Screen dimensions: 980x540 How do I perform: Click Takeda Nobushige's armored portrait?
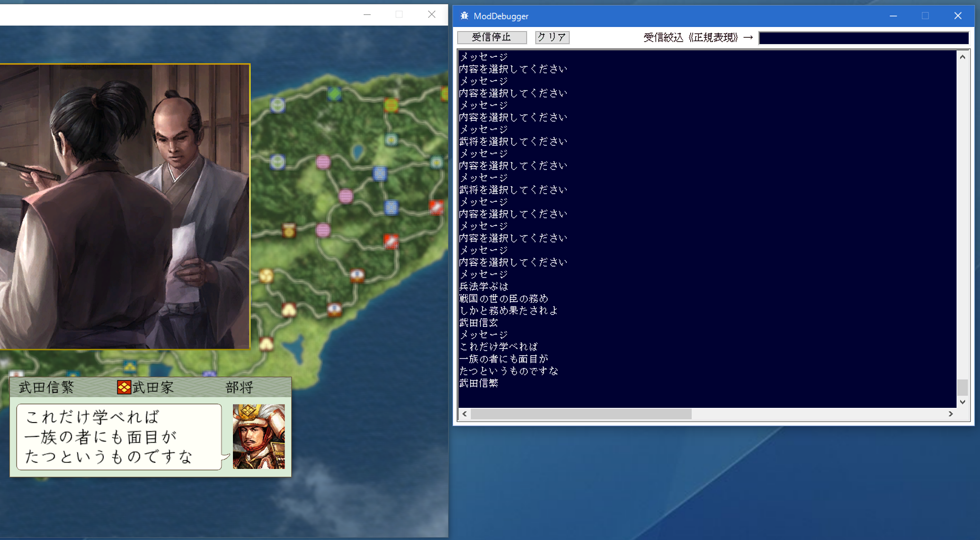(x=258, y=436)
